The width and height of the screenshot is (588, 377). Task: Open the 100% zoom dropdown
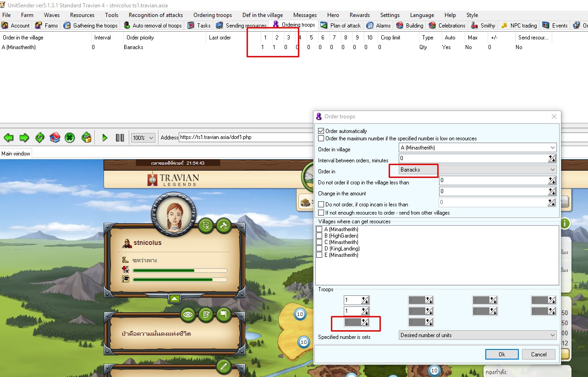tap(143, 138)
